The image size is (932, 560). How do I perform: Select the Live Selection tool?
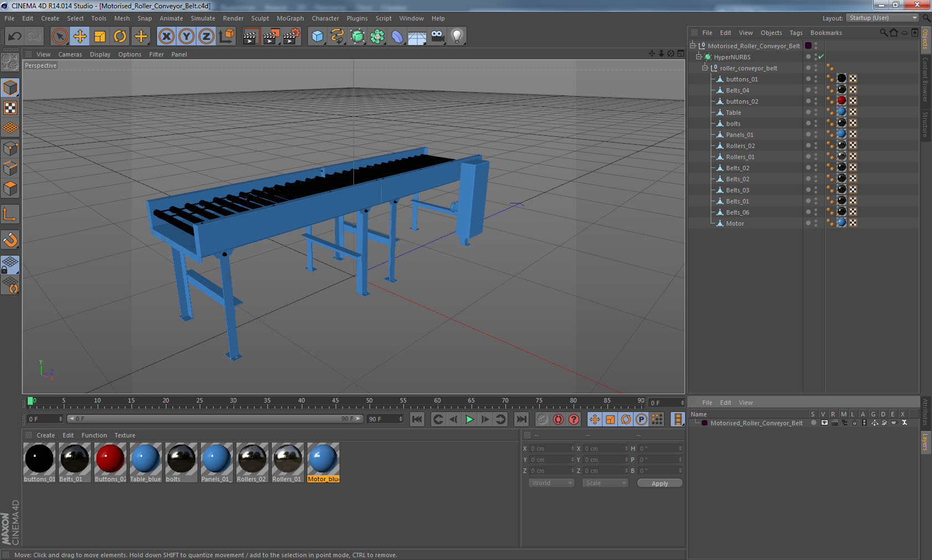coord(59,37)
